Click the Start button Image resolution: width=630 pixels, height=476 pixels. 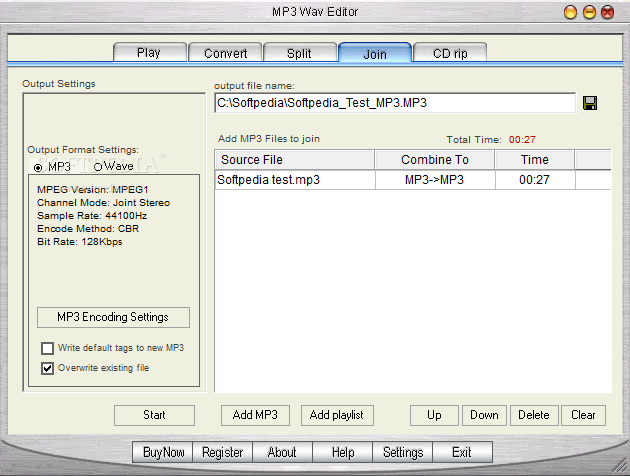coord(154,415)
